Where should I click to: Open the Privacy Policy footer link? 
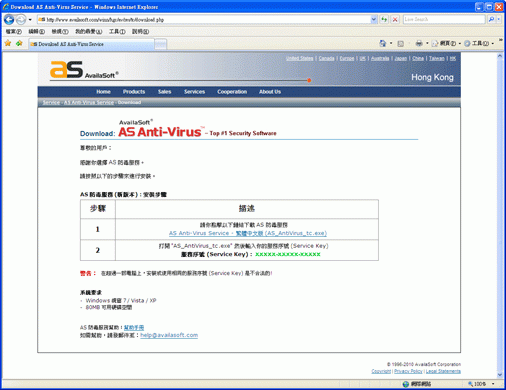pos(408,371)
